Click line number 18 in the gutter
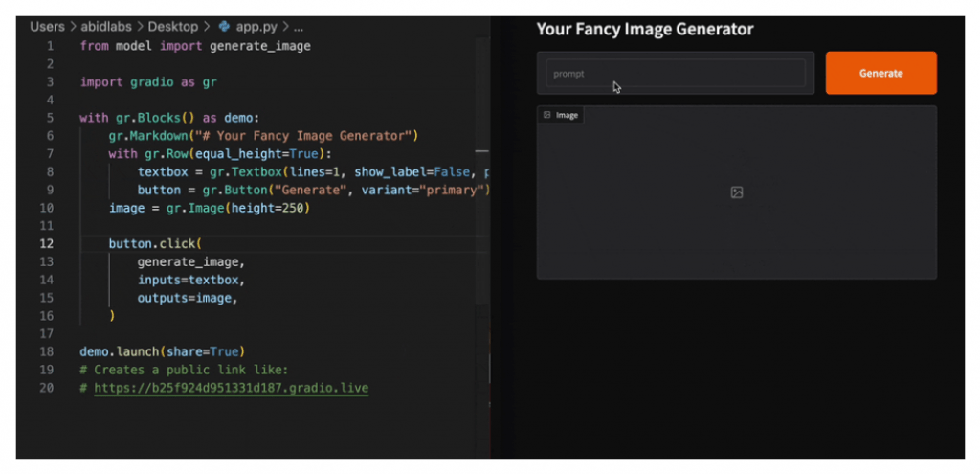This screenshot has width=980, height=474. (47, 351)
